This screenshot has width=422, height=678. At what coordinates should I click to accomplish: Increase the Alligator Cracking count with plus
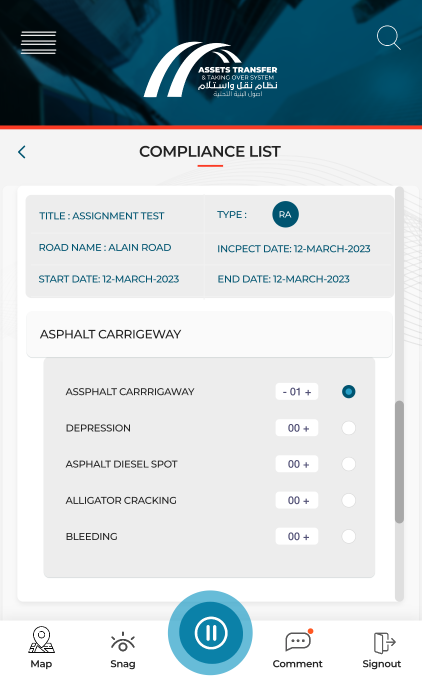click(306, 501)
